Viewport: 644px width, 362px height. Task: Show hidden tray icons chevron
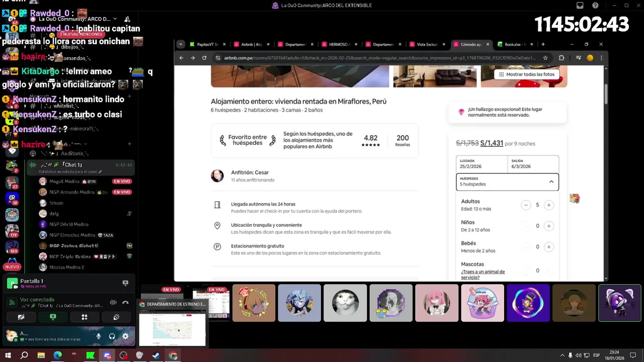coord(562,355)
